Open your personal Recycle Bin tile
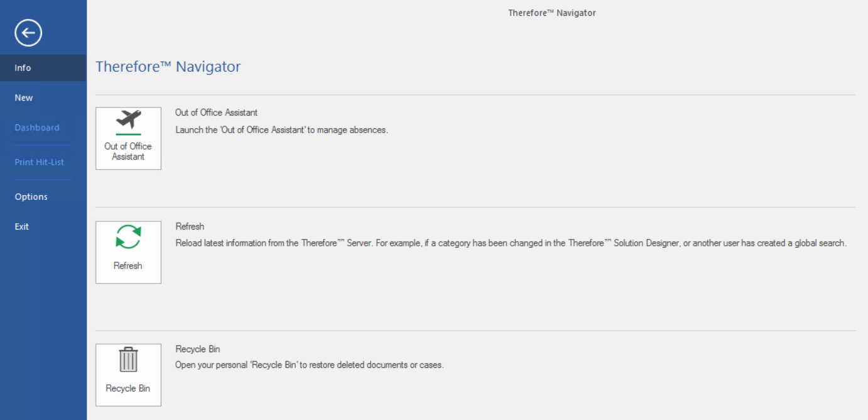 click(x=128, y=375)
